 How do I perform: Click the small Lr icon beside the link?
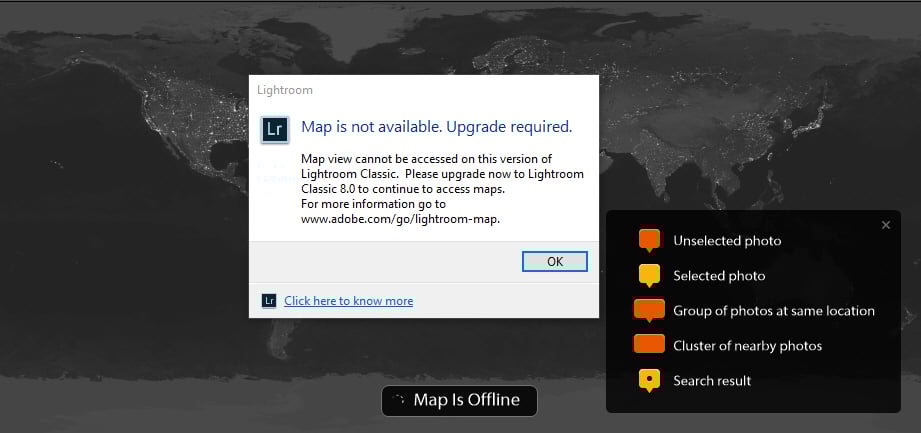tap(269, 301)
